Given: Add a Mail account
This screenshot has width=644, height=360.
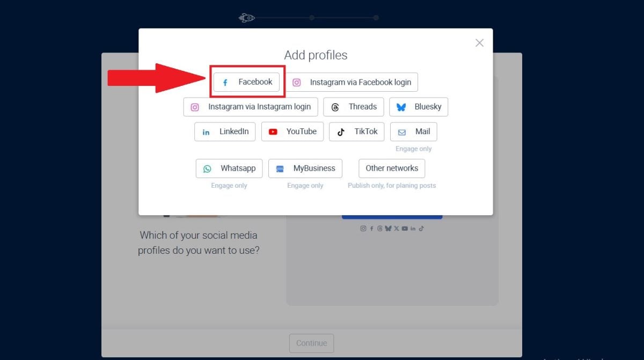Looking at the screenshot, I should click(x=414, y=131).
